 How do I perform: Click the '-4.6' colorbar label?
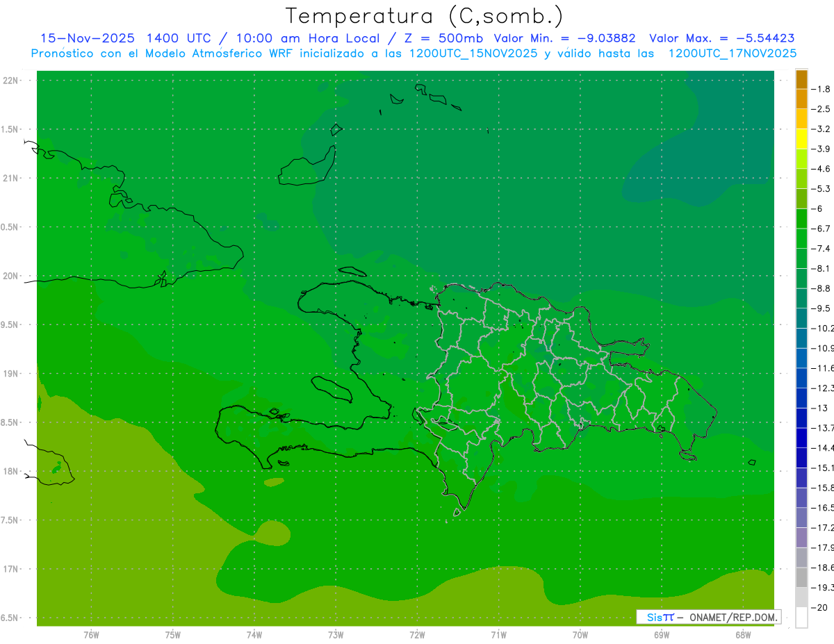821,169
